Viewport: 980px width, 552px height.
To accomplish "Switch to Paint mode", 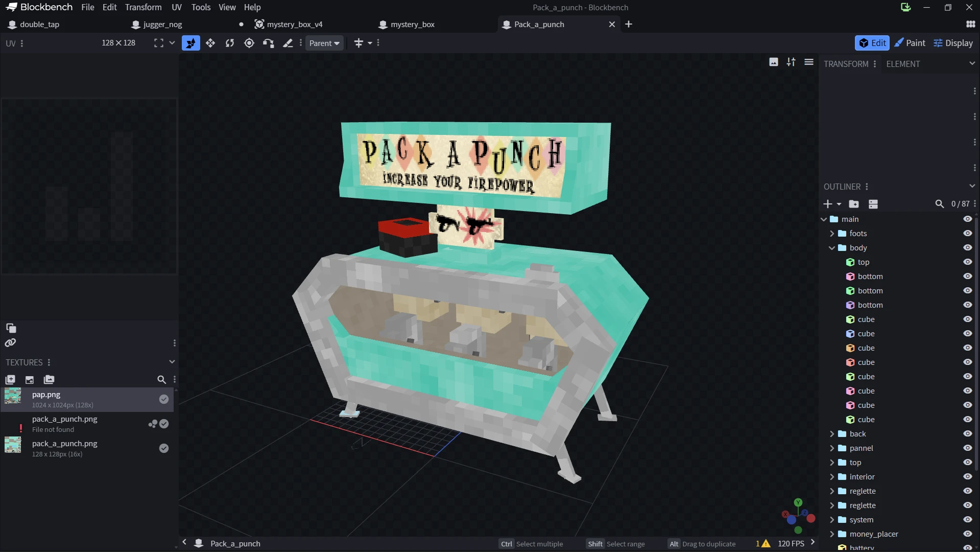I will point(910,43).
